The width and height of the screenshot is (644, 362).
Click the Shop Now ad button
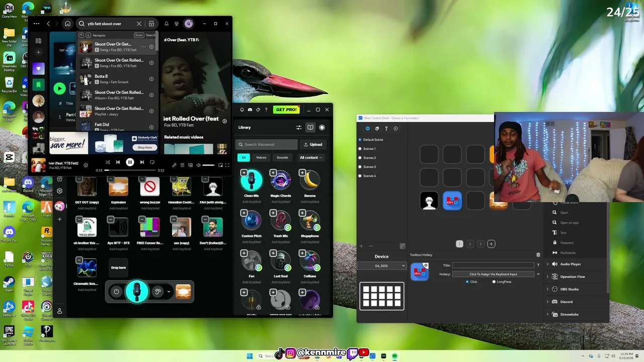tap(145, 147)
